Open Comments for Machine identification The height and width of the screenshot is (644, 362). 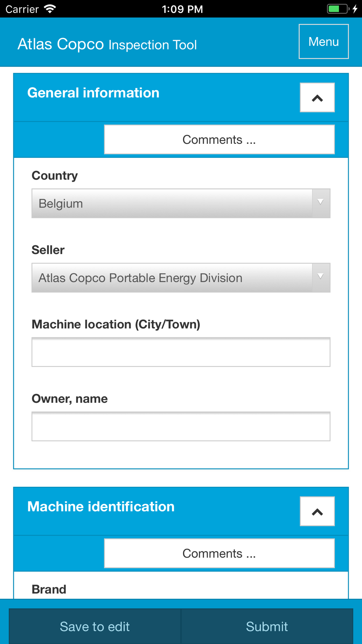tap(219, 553)
